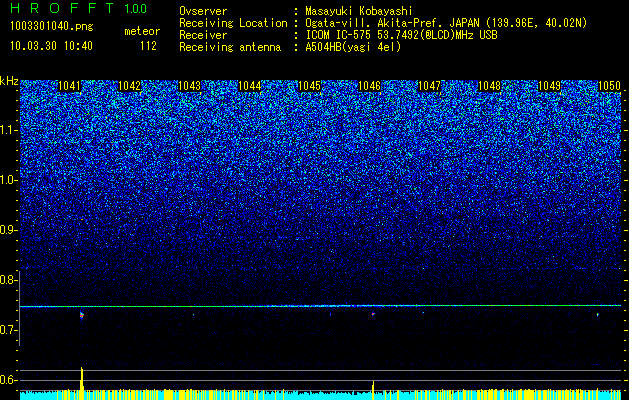Click the 1042 time marker
This screenshot has width=629, height=400.
pyautogui.click(x=130, y=86)
